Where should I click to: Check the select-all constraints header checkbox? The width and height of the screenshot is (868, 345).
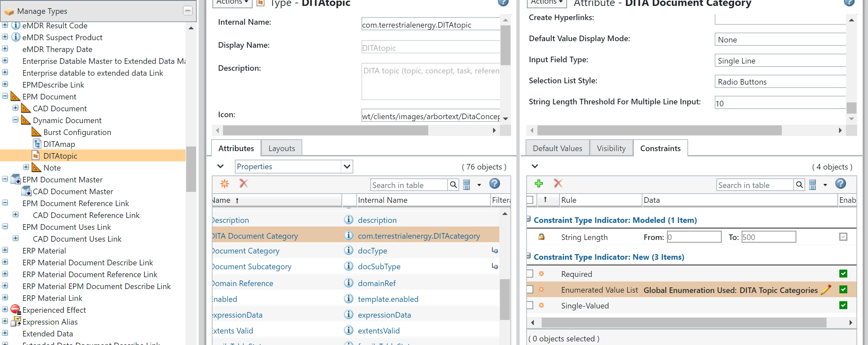coord(530,199)
